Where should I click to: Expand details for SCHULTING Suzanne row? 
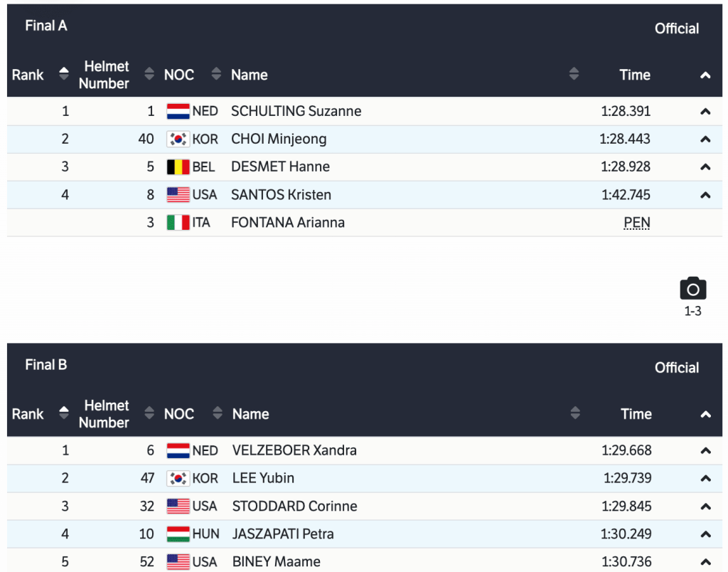coord(705,112)
